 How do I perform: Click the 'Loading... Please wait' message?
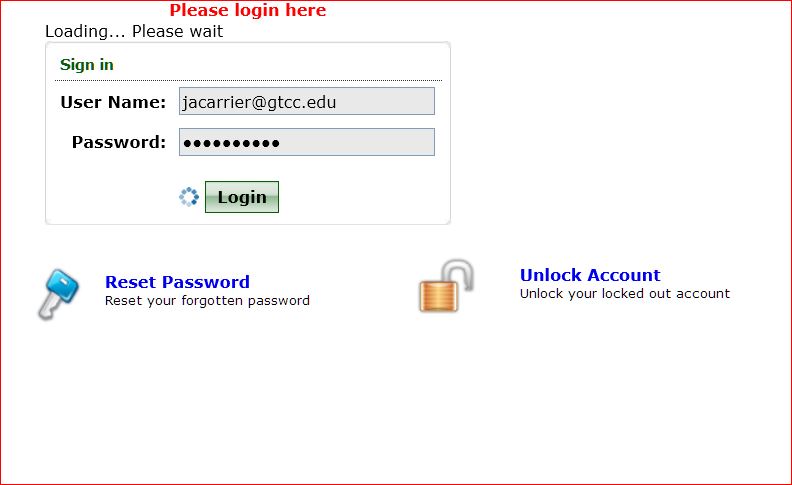coord(134,31)
